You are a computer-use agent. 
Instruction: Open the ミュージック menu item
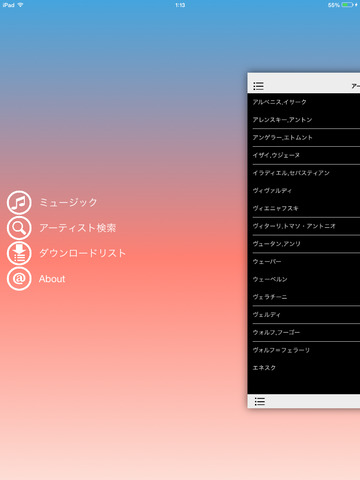[x=68, y=202]
